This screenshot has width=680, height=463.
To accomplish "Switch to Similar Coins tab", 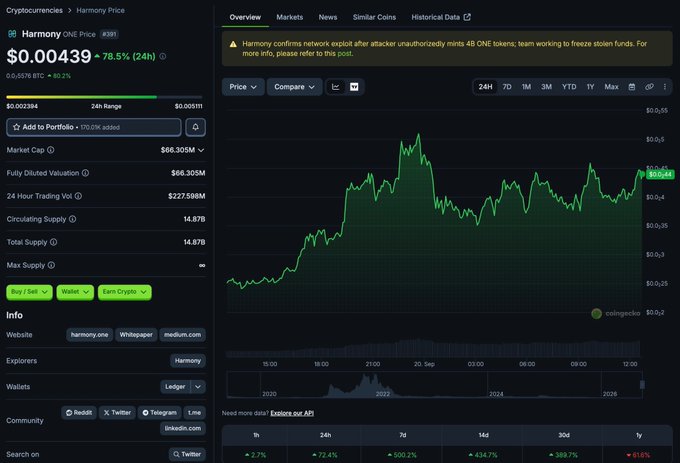I will coord(374,17).
